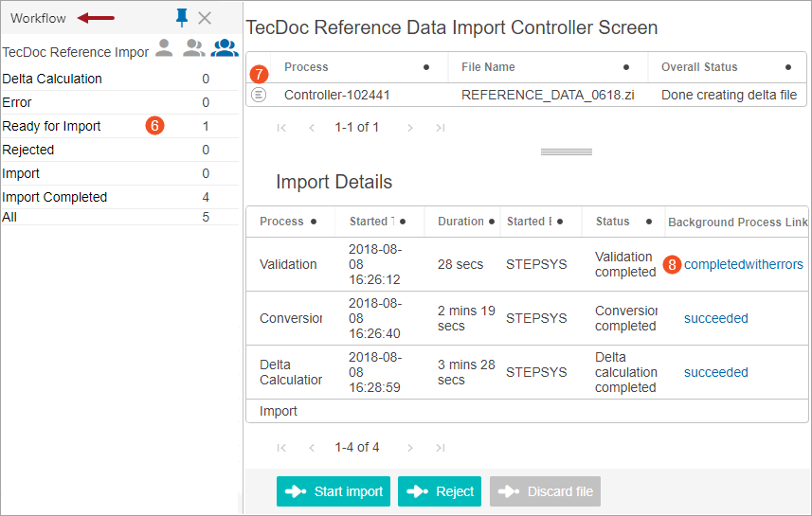Click Delta calculation completed status cell

[x=625, y=372]
